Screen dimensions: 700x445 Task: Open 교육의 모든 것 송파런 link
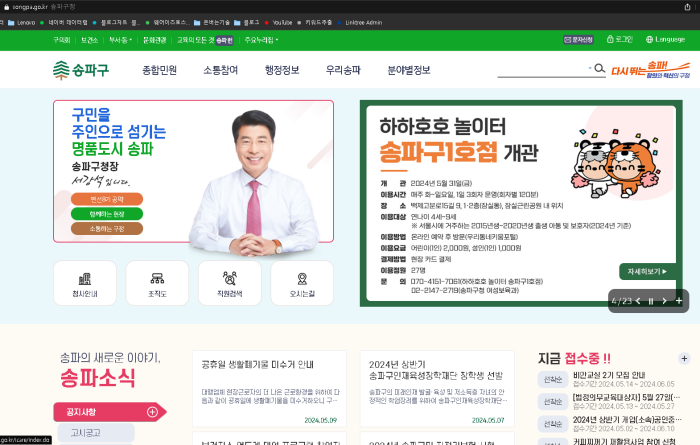pos(205,40)
